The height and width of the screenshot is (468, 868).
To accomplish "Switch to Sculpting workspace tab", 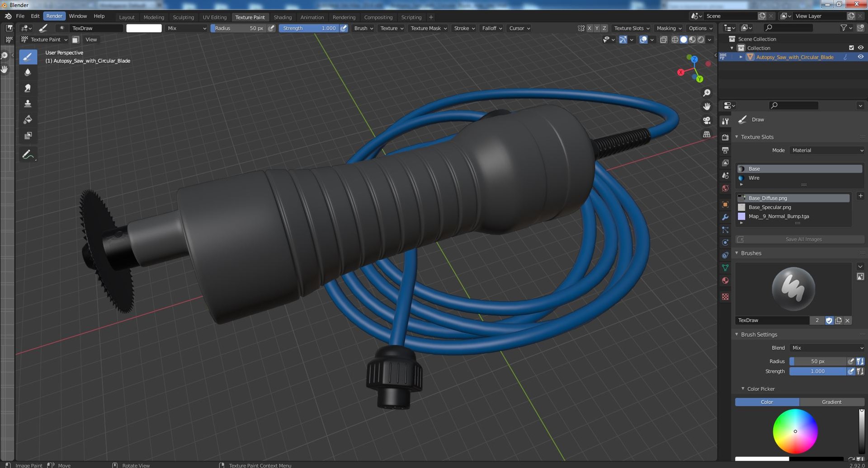I will pos(183,17).
